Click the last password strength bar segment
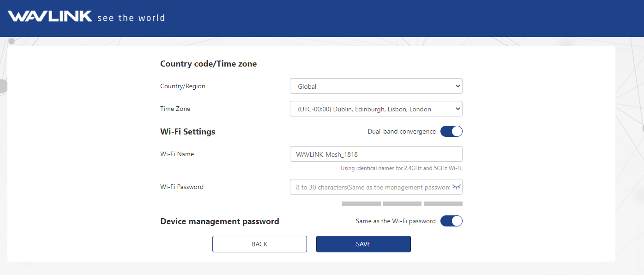644x275 pixels. pyautogui.click(x=443, y=204)
